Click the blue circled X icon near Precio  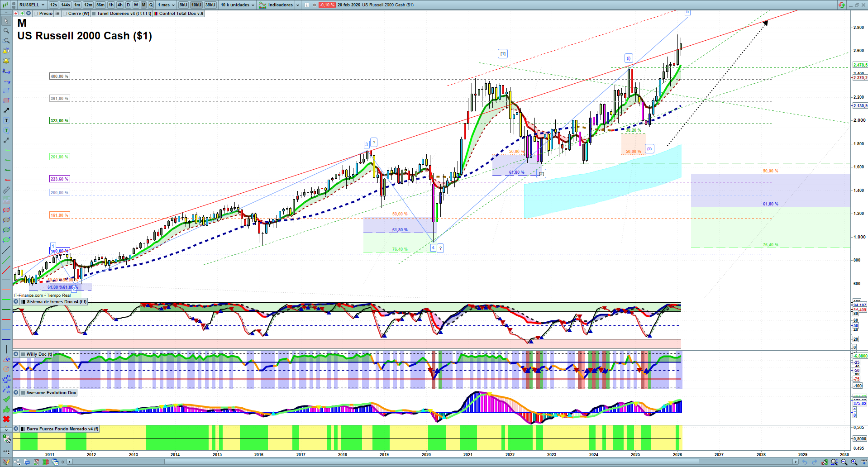pyautogui.click(x=29, y=14)
